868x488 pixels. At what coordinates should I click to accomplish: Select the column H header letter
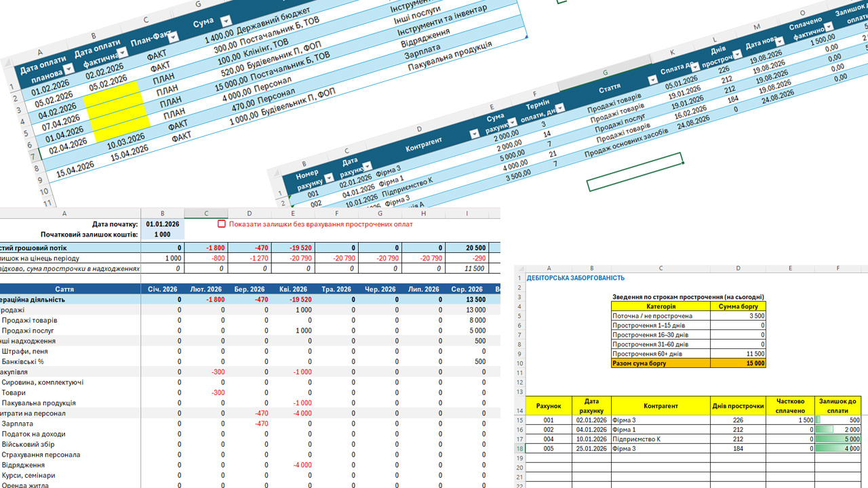[x=423, y=213]
